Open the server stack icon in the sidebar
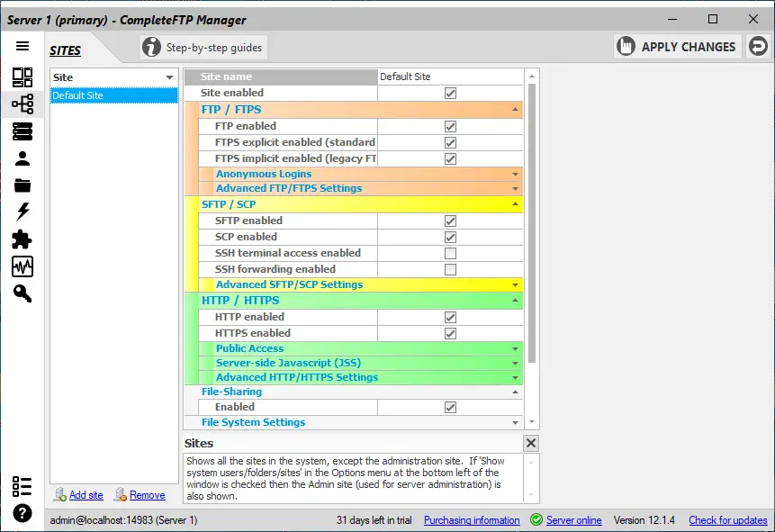Viewport: 775px width, 532px height. (23, 131)
